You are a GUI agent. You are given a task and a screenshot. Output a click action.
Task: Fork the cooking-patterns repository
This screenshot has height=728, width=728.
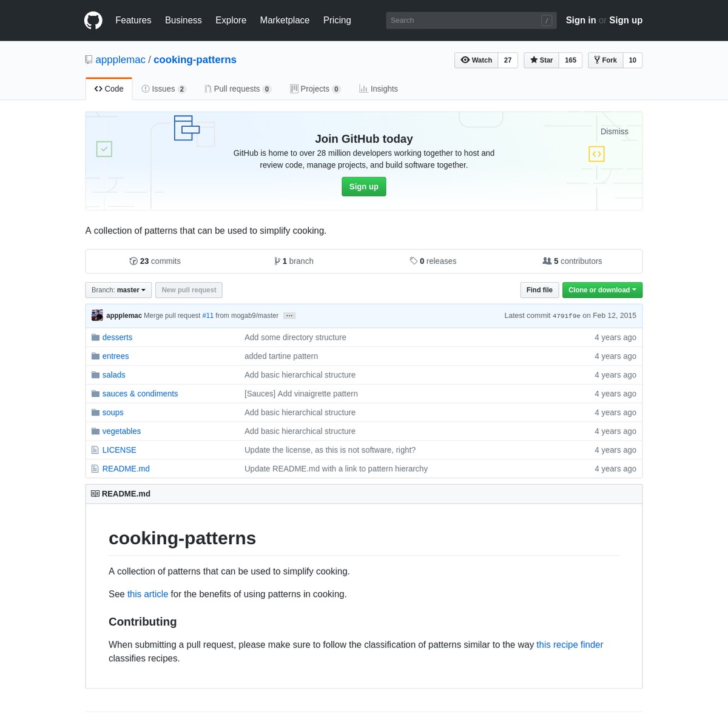pyautogui.click(x=605, y=60)
